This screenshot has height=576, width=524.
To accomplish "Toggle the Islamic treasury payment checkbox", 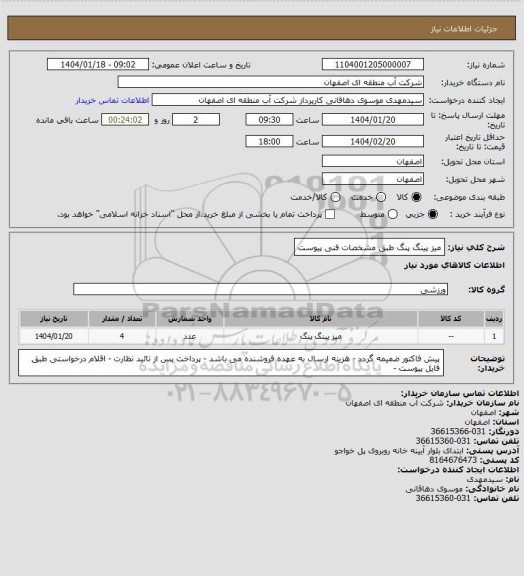I will pyautogui.click(x=330, y=214).
